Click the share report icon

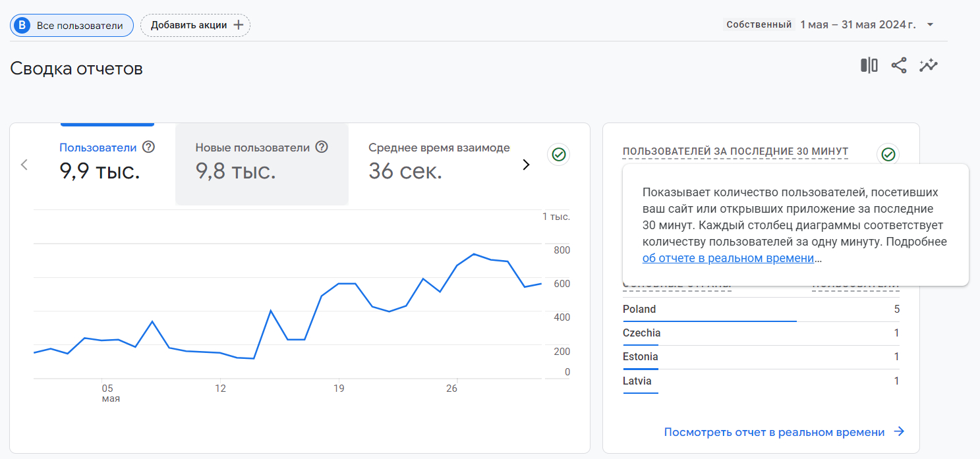click(899, 65)
